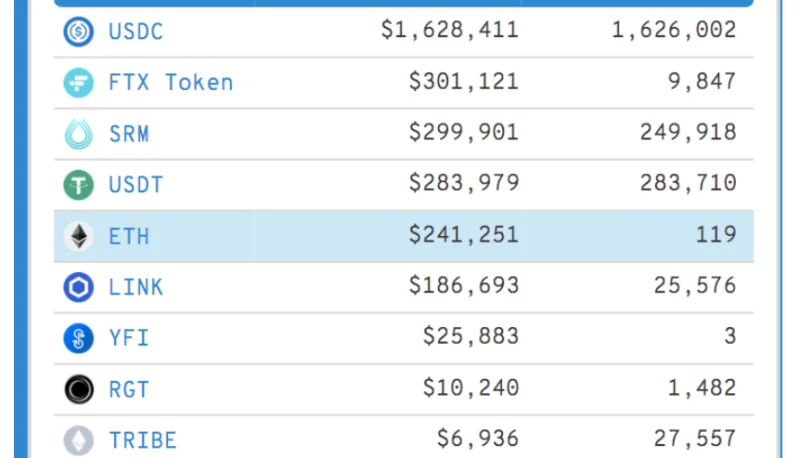
Task: Click the blue YFI icon
Action: click(x=79, y=338)
